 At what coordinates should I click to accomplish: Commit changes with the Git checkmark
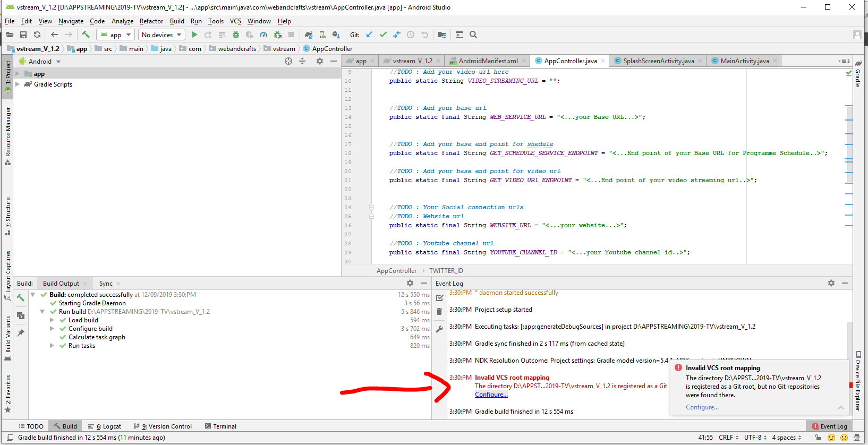click(383, 35)
